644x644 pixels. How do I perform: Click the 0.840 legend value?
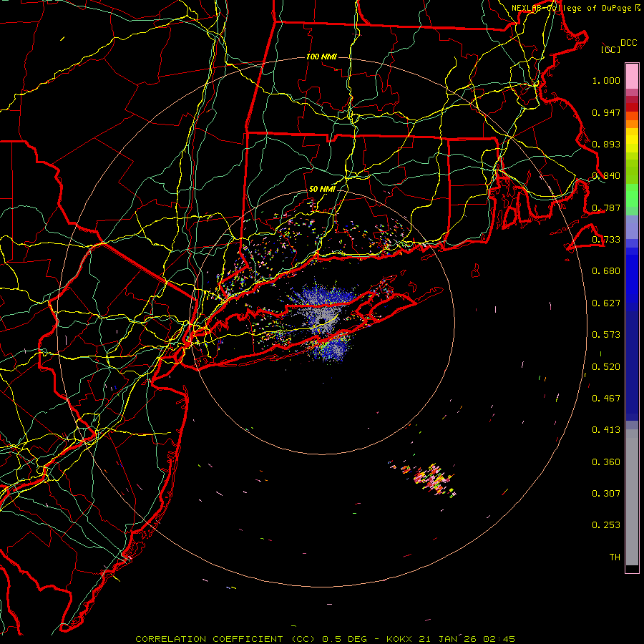606,176
